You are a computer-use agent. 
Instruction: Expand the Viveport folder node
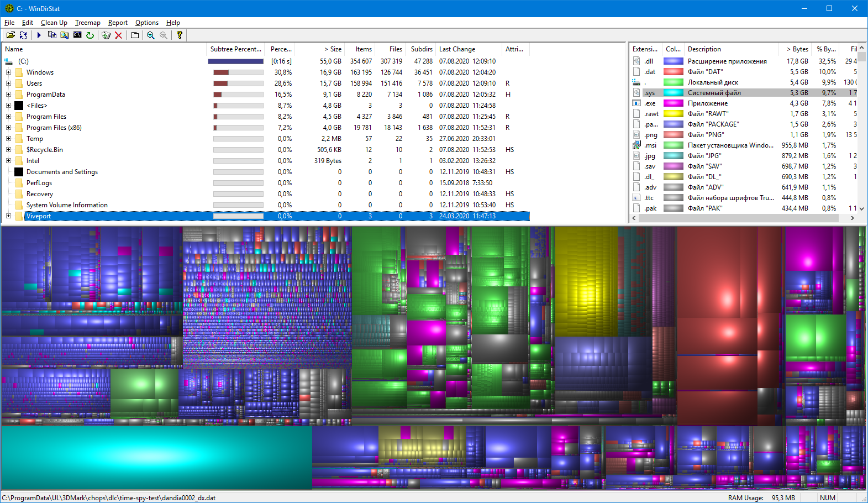pyautogui.click(x=8, y=216)
